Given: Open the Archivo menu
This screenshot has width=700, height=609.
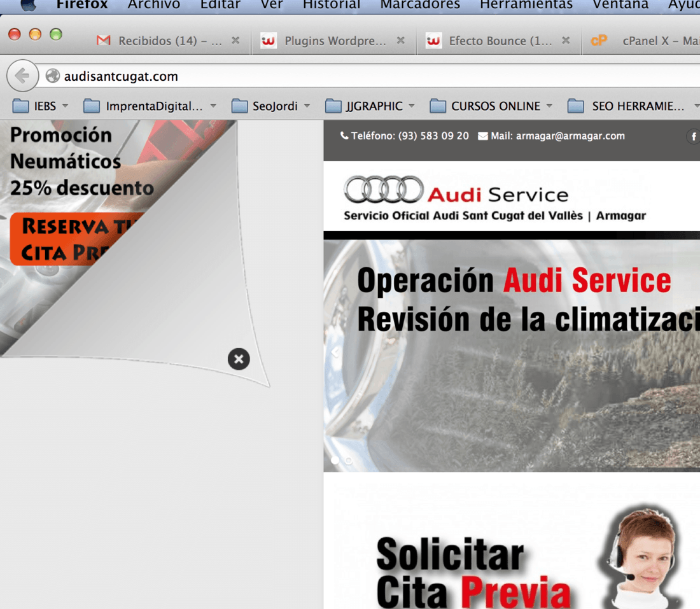Looking at the screenshot, I should (x=154, y=5).
